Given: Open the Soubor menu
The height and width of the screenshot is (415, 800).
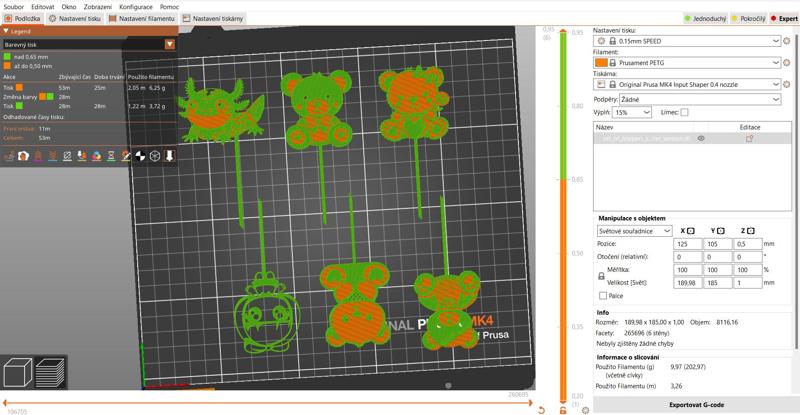Looking at the screenshot, I should (x=14, y=7).
